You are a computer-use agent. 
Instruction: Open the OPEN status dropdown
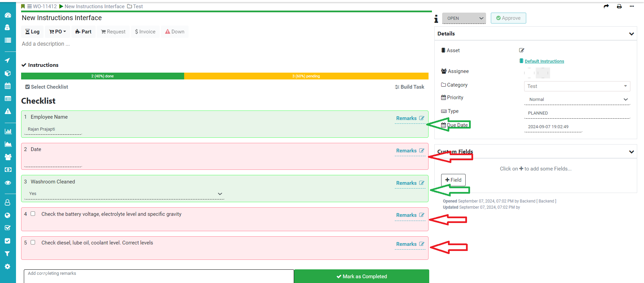coord(464,18)
